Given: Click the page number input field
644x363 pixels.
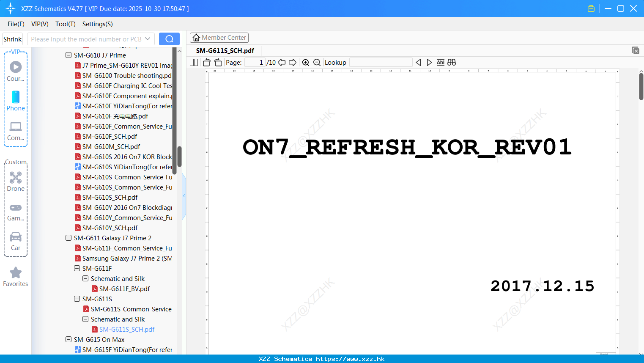Looking at the screenshot, I should pyautogui.click(x=255, y=63).
